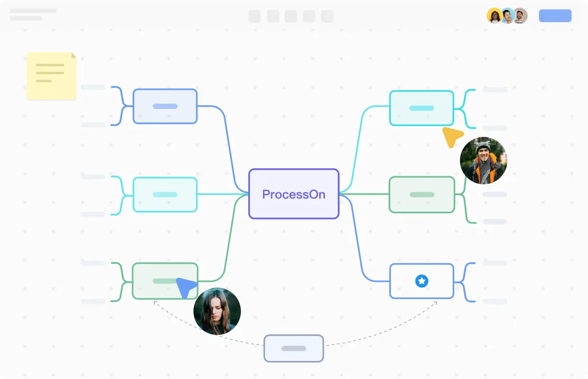The width and height of the screenshot is (588, 379).
Task: Open first collaborator avatar with yellow background
Action: [x=495, y=16]
